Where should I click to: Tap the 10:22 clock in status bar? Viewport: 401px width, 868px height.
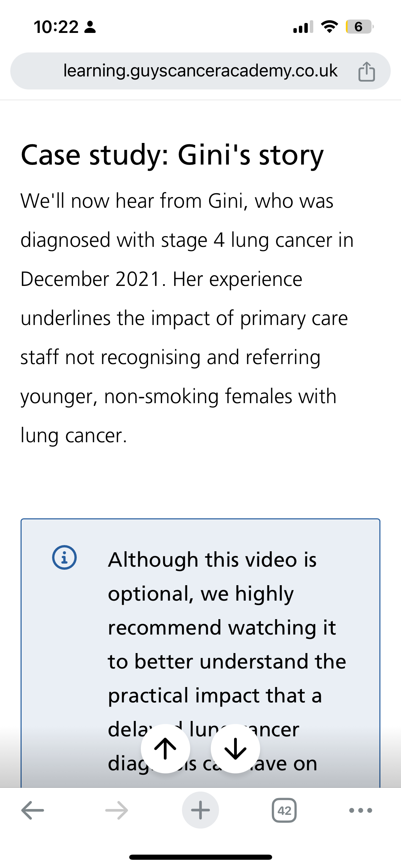(56, 27)
